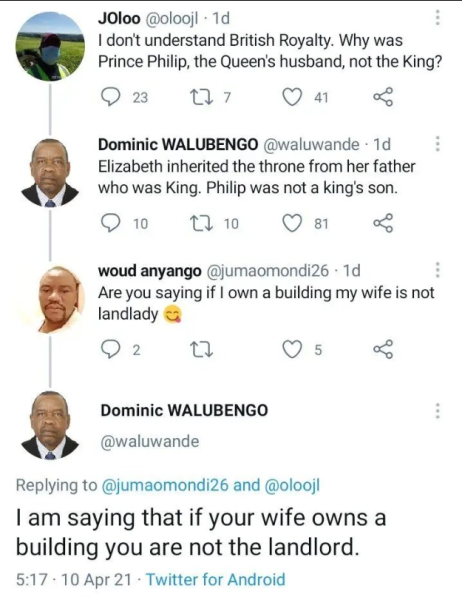This screenshot has height=600, width=462.
Task: Like Dominic's tweet with 81 likes
Action: coord(292,223)
